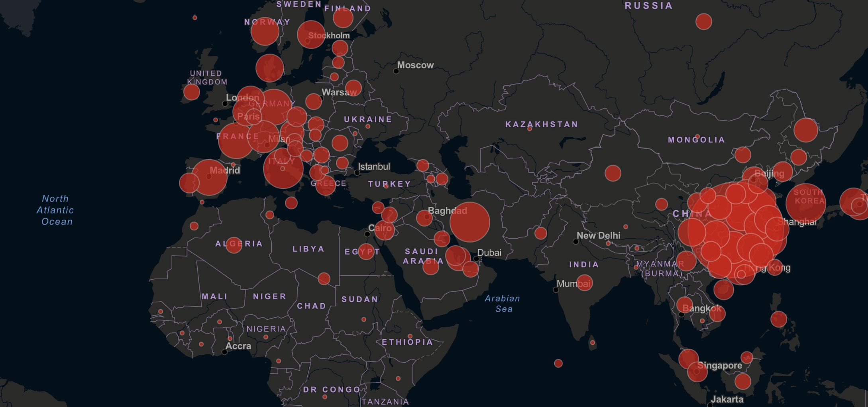This screenshot has width=868, height=407.
Task: Click the red circle on Egypt
Action: click(x=366, y=251)
